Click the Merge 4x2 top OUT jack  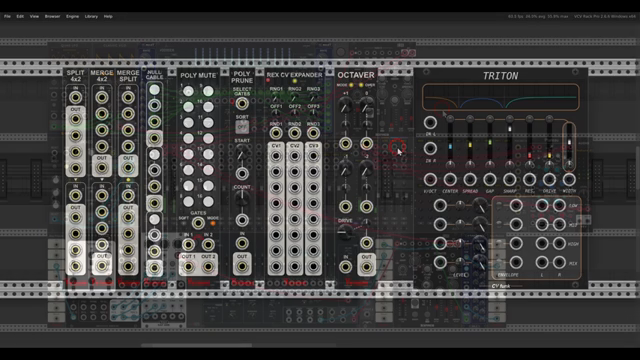click(x=102, y=167)
